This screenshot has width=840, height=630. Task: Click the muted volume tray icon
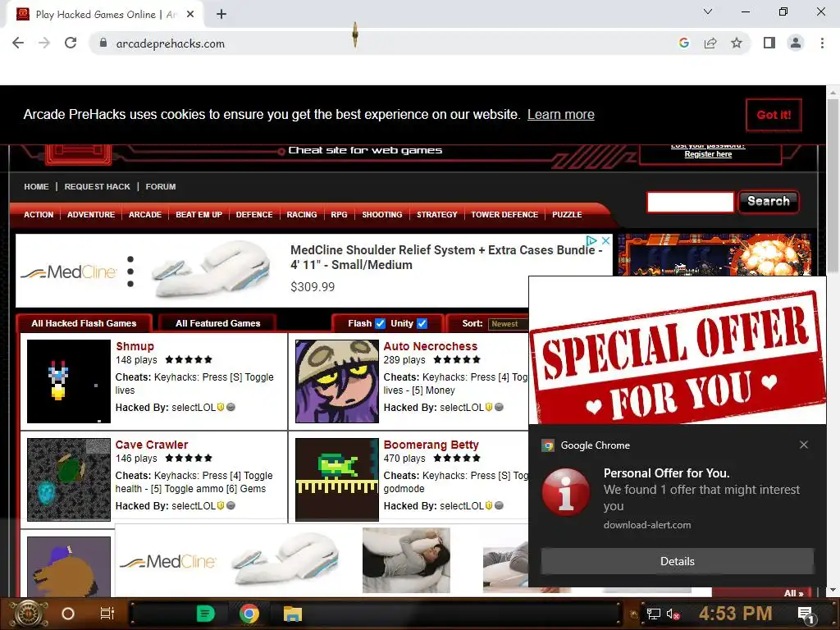[673, 614]
